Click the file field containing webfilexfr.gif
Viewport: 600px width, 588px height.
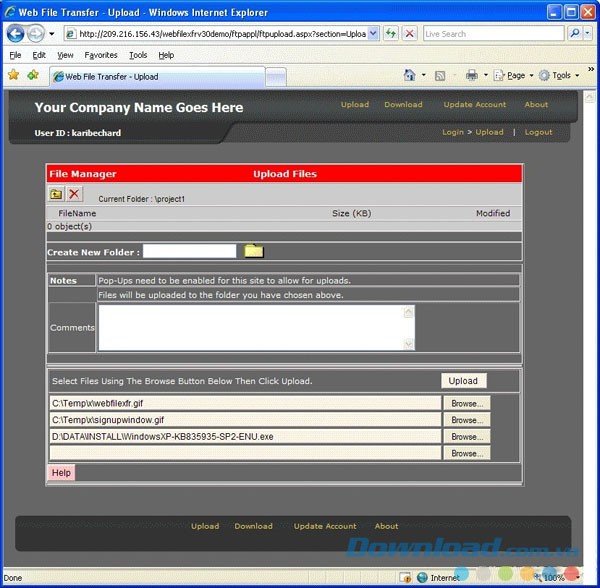[245, 403]
